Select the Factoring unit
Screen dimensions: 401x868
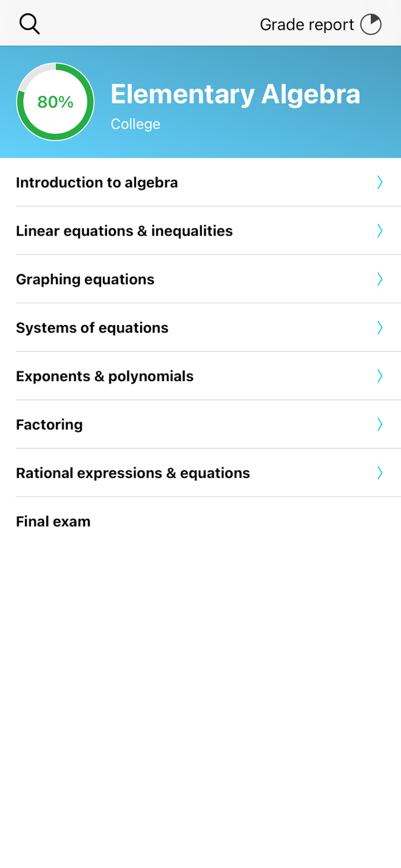49,424
